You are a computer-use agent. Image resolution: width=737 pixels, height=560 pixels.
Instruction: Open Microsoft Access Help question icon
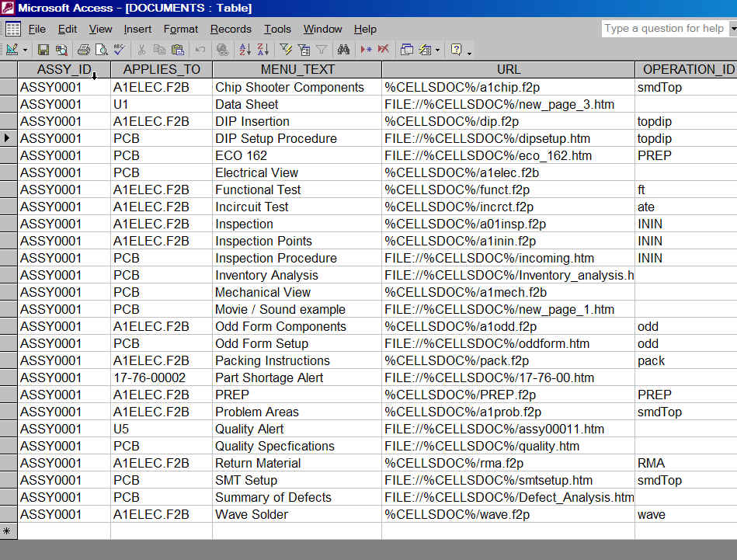(x=456, y=50)
